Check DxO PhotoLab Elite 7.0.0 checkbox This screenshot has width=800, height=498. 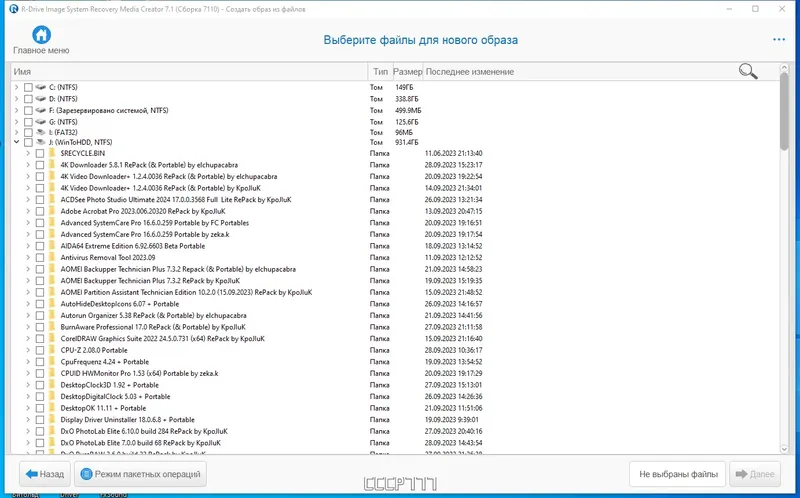coord(40,443)
